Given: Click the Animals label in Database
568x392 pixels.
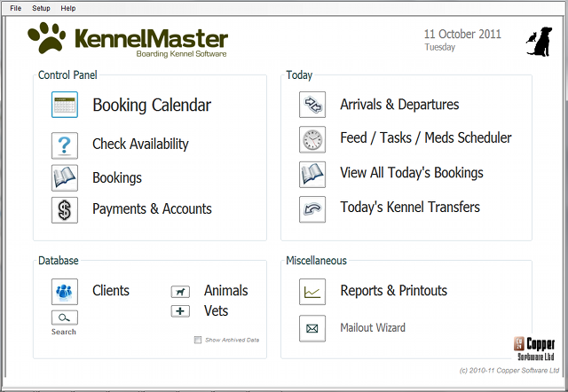Looking at the screenshot, I should (226, 290).
